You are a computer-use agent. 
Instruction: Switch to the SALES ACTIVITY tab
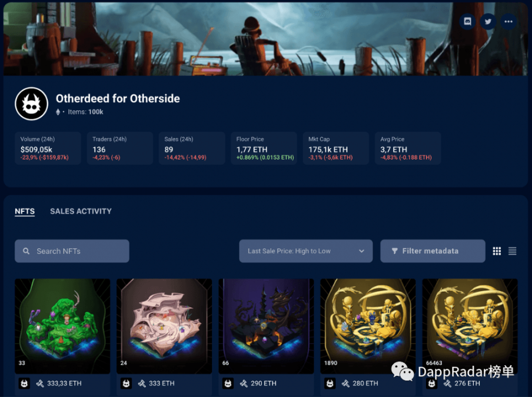(81, 211)
